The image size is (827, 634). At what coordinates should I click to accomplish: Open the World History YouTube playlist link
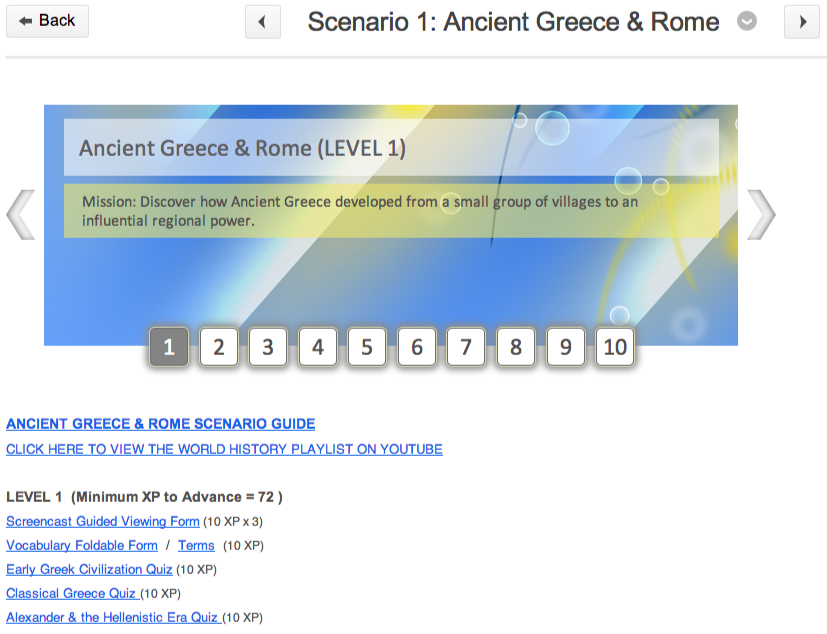(x=224, y=449)
